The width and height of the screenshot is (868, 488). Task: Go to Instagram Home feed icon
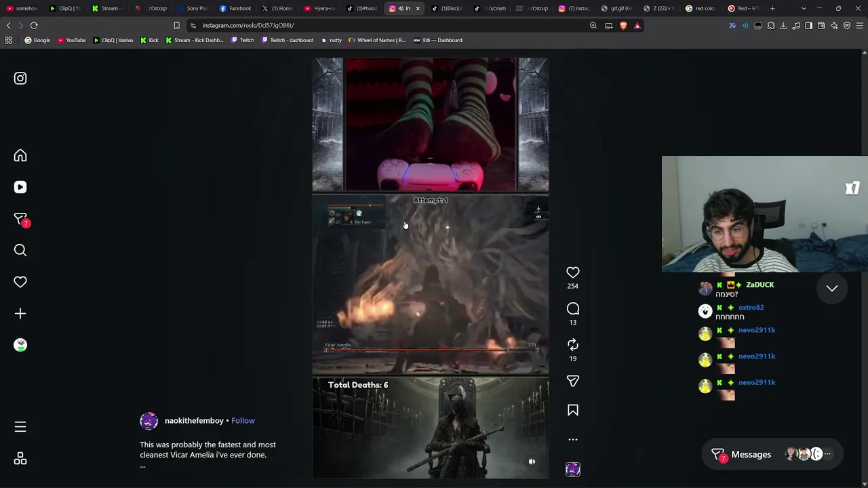(x=20, y=156)
